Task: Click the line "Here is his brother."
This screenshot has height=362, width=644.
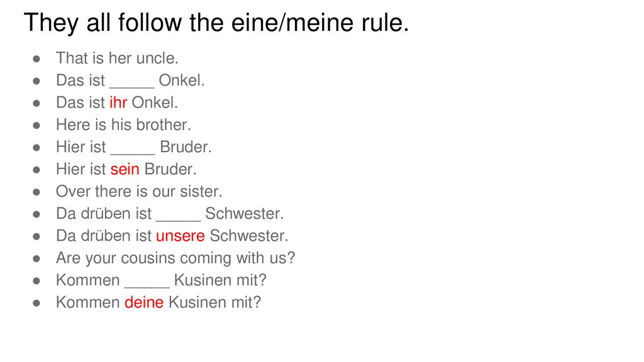Action: tap(124, 125)
